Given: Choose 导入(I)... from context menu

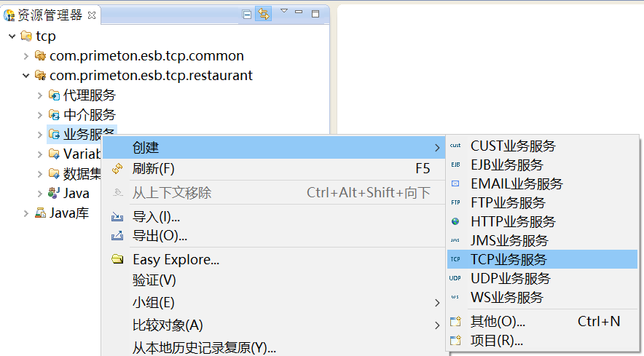Looking at the screenshot, I should click(156, 217).
